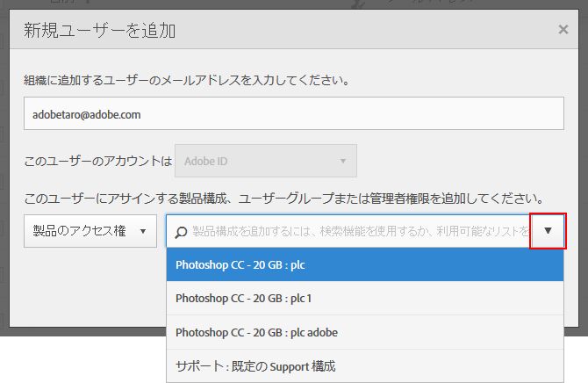
Task: Select Photoshop CC - 20 GB : plc adobe
Action: tap(365, 332)
